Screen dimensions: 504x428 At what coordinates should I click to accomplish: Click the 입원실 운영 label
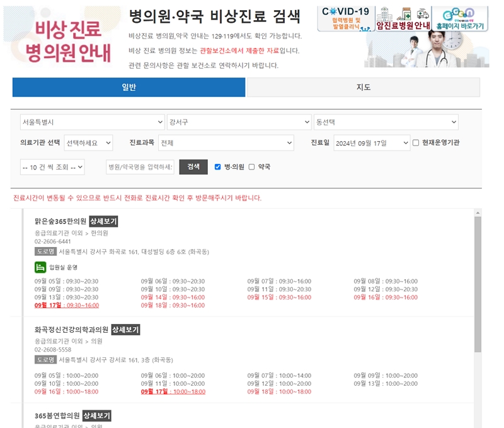[64, 267]
